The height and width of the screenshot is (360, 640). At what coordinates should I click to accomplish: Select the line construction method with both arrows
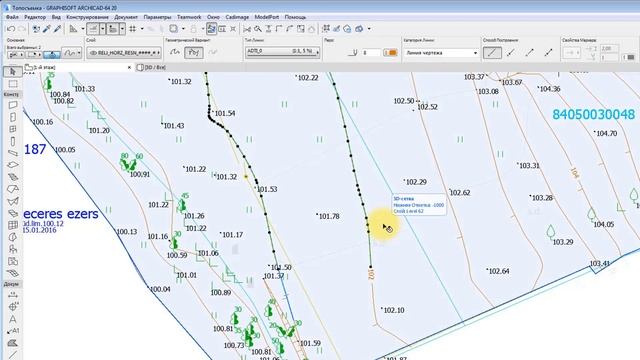549,52
